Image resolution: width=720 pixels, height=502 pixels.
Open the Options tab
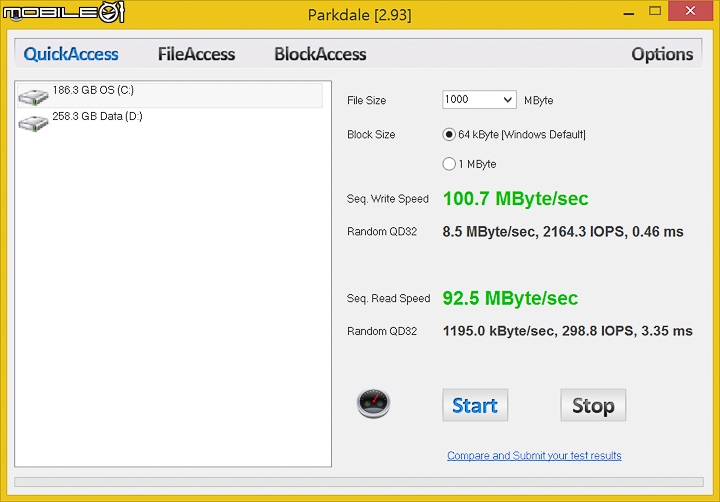[x=662, y=54]
